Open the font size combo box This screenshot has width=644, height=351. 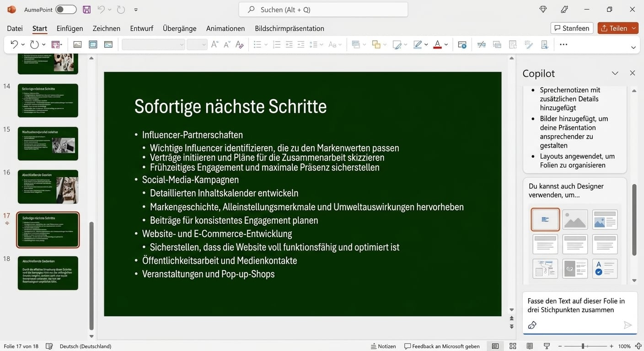click(x=197, y=44)
